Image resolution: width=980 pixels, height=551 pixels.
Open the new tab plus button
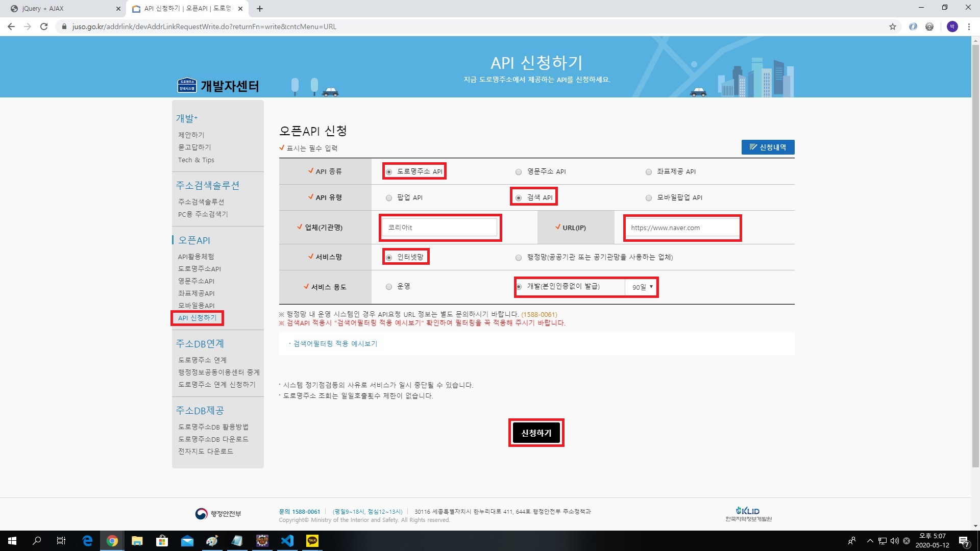260,9
